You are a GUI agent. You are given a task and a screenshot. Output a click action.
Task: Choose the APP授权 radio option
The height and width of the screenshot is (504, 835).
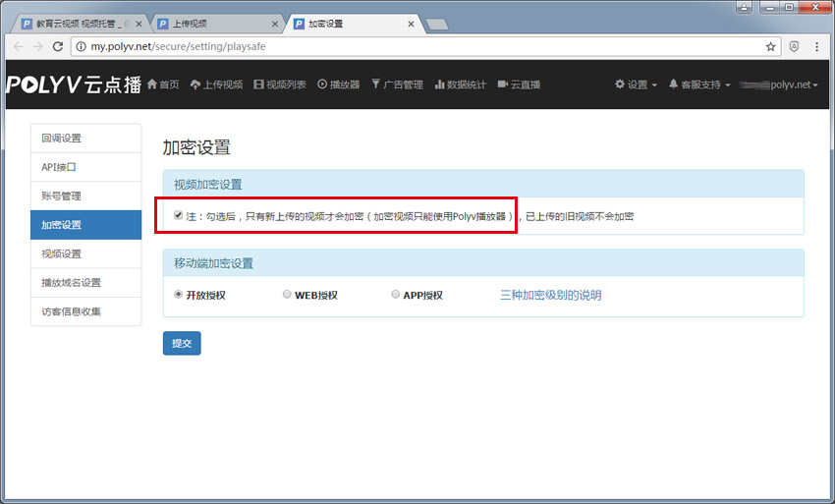coord(395,294)
